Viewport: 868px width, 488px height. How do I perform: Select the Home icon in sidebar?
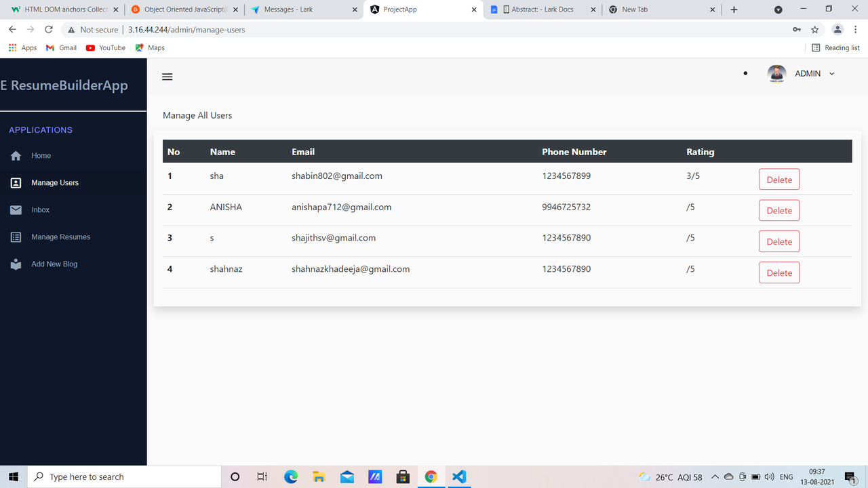coord(16,155)
